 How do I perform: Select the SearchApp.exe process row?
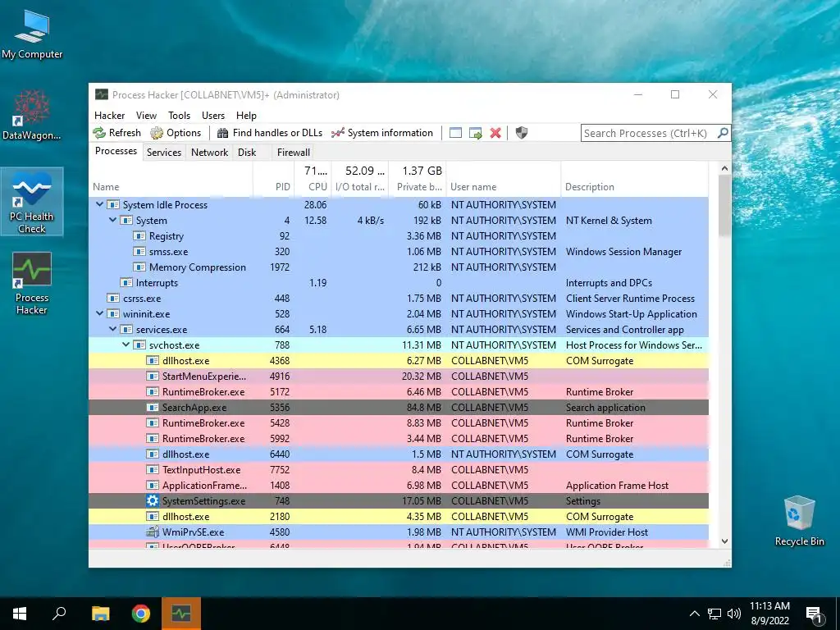tap(399, 407)
